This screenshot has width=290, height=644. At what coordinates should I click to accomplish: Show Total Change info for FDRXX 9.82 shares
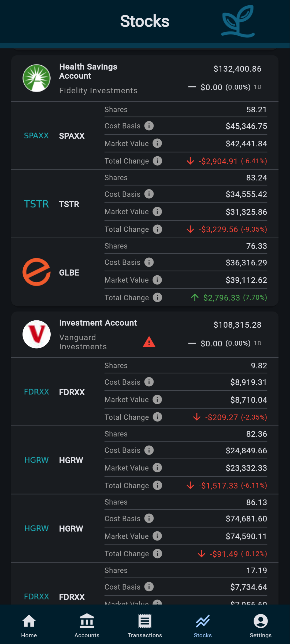coord(157,417)
